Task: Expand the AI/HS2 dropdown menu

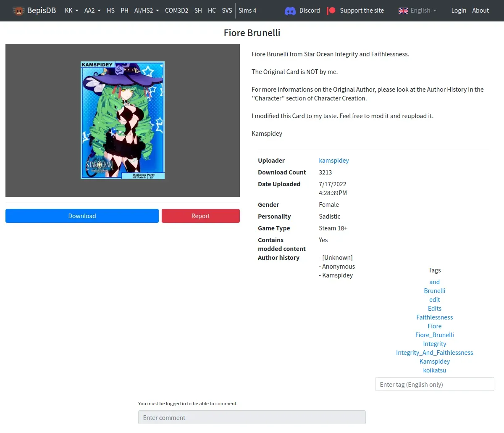Action: (x=147, y=11)
